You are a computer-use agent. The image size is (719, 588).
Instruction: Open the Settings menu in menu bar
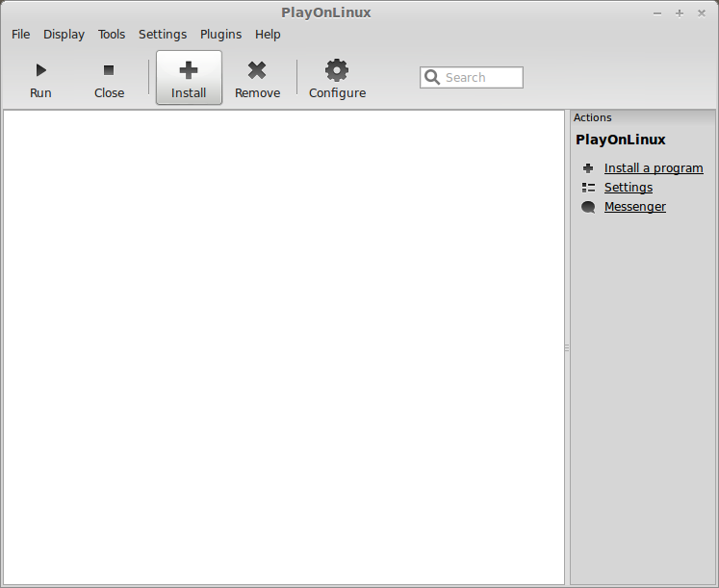[x=163, y=35]
